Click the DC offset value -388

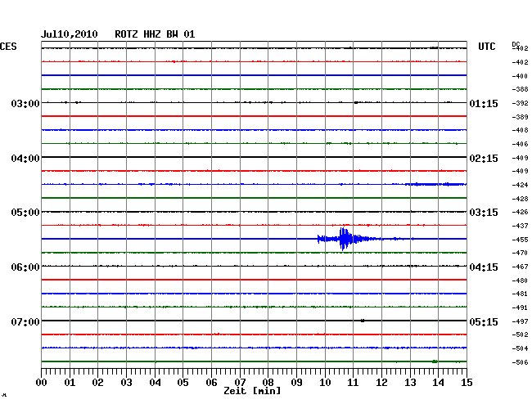520,89
